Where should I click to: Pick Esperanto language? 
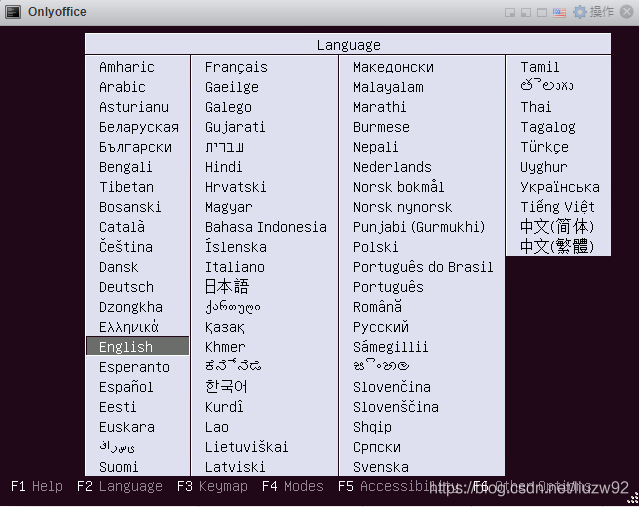point(134,367)
